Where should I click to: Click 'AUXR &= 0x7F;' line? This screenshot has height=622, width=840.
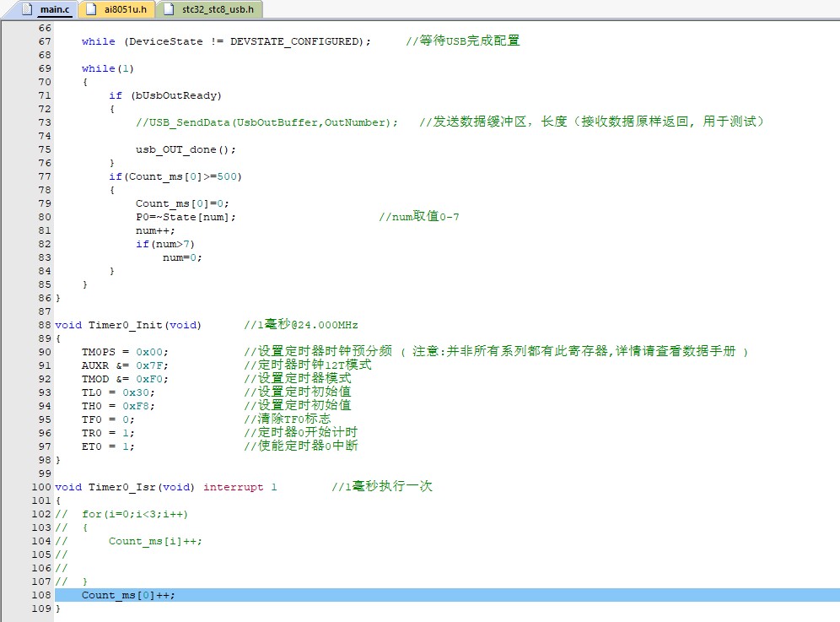(125, 365)
